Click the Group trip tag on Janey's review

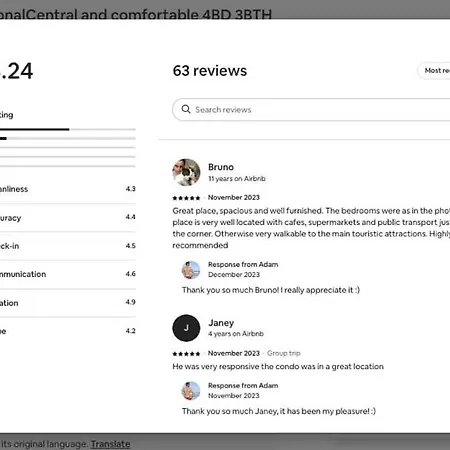pos(284,353)
